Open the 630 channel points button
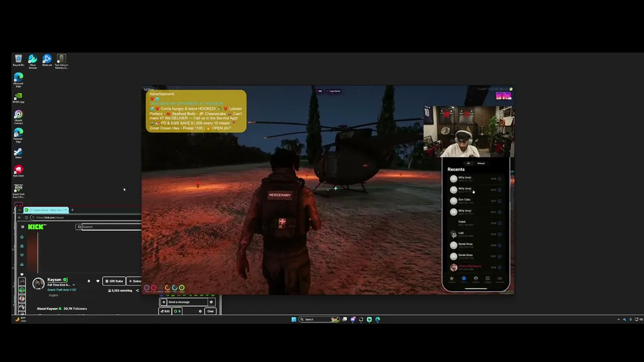The width and height of the screenshot is (644, 362). click(165, 311)
